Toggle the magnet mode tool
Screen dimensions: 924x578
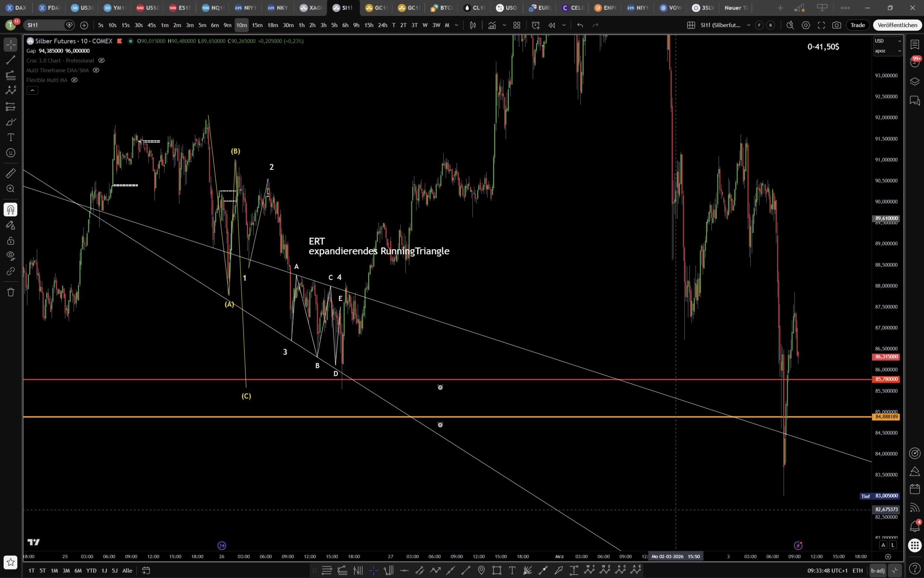(x=11, y=209)
